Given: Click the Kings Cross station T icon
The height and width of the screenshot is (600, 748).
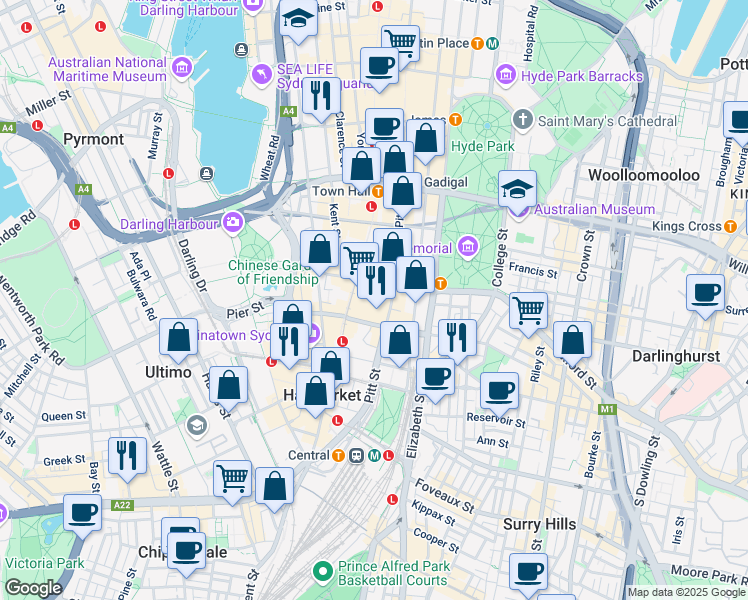Looking at the screenshot, I should [x=730, y=227].
